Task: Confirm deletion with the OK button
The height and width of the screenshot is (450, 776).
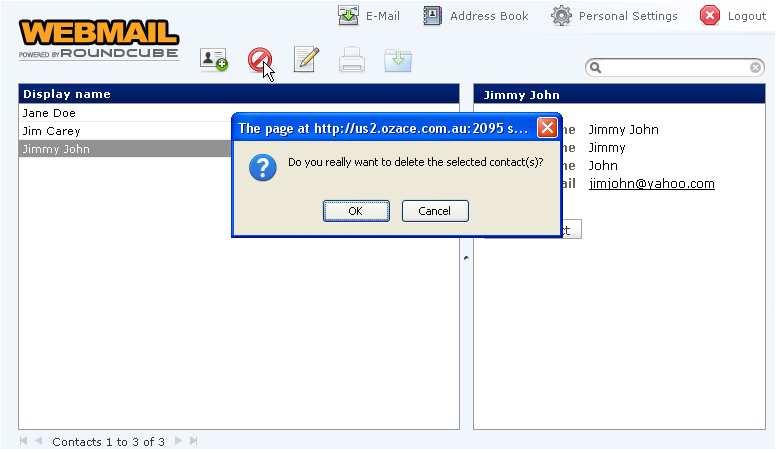Action: click(x=355, y=211)
